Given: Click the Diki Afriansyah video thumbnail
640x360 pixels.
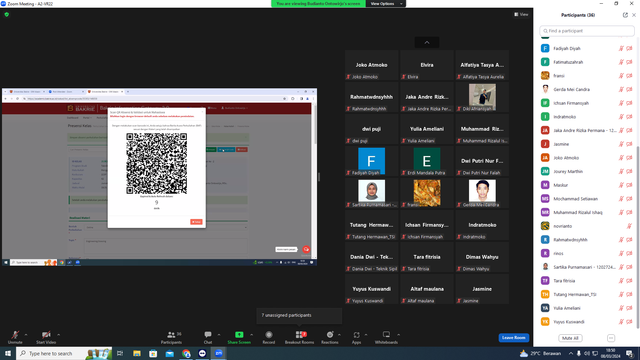Looking at the screenshot, I should 482,97.
